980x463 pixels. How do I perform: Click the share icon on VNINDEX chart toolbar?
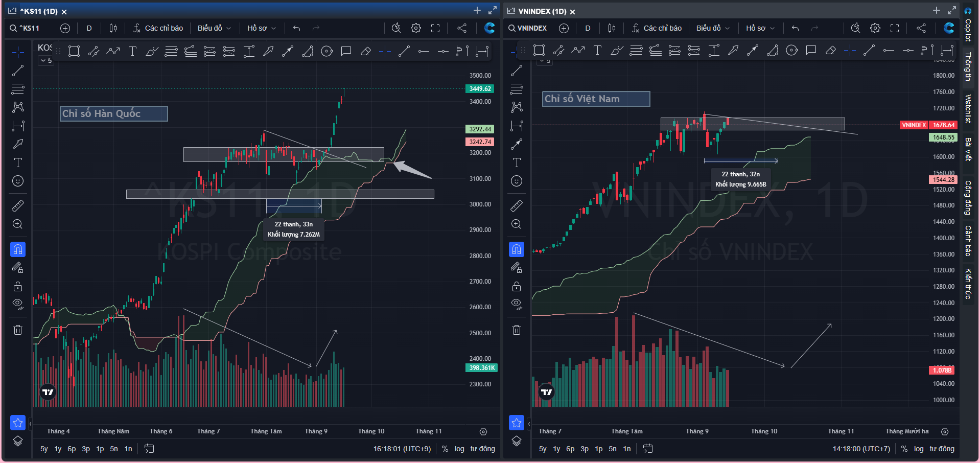click(x=921, y=28)
